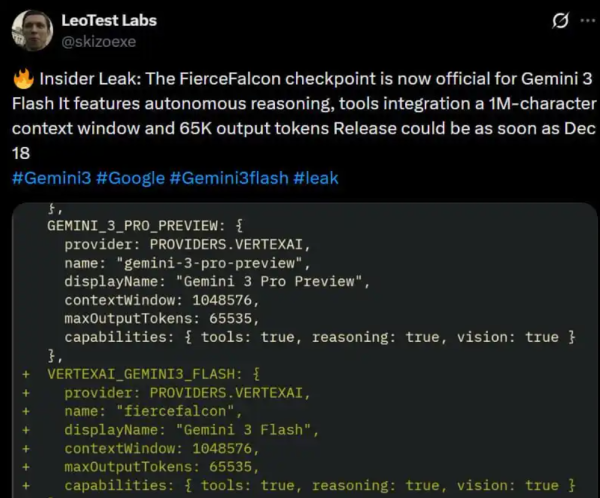Select the #leak hashtag
600x498 pixels.
tap(316, 178)
